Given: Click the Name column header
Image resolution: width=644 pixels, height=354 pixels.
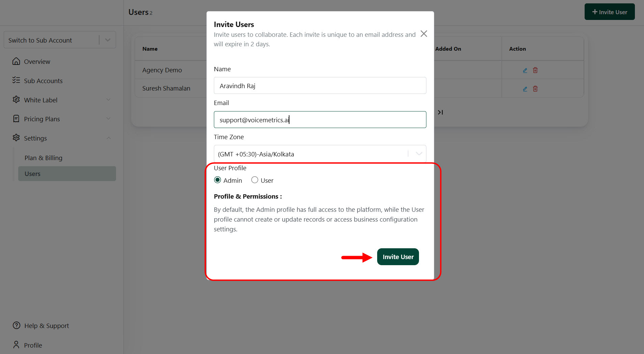Looking at the screenshot, I should [150, 49].
